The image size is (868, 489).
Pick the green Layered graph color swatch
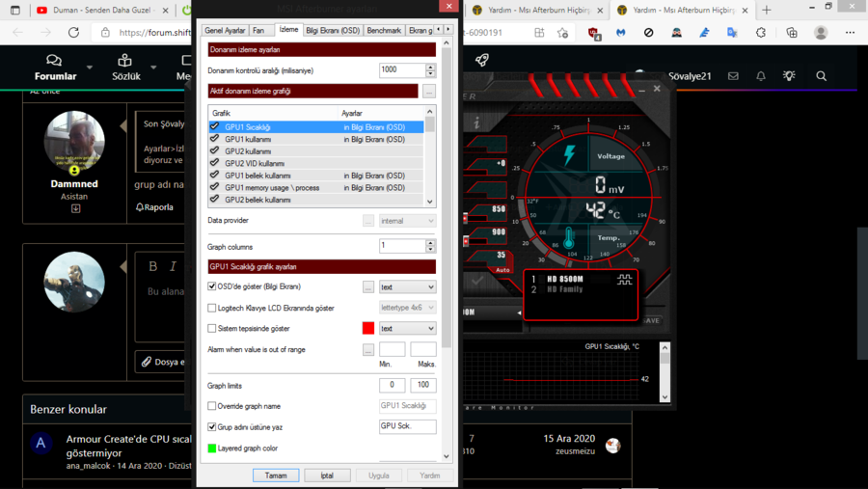point(211,448)
